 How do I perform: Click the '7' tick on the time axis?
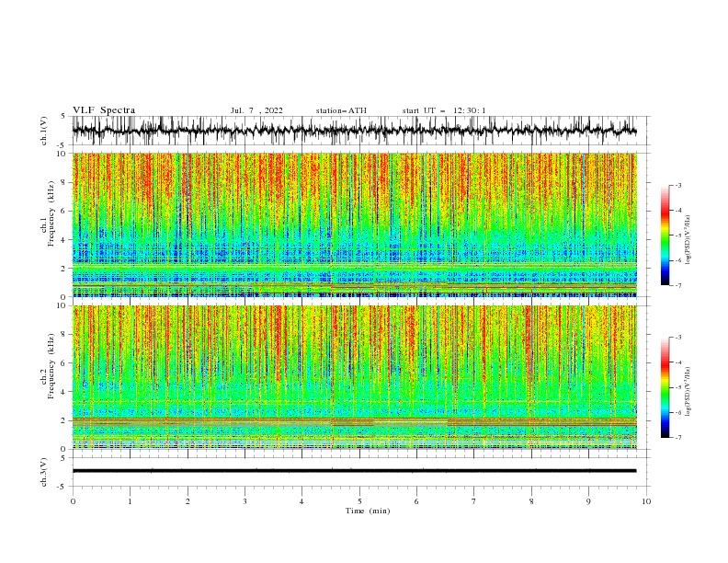474,501
